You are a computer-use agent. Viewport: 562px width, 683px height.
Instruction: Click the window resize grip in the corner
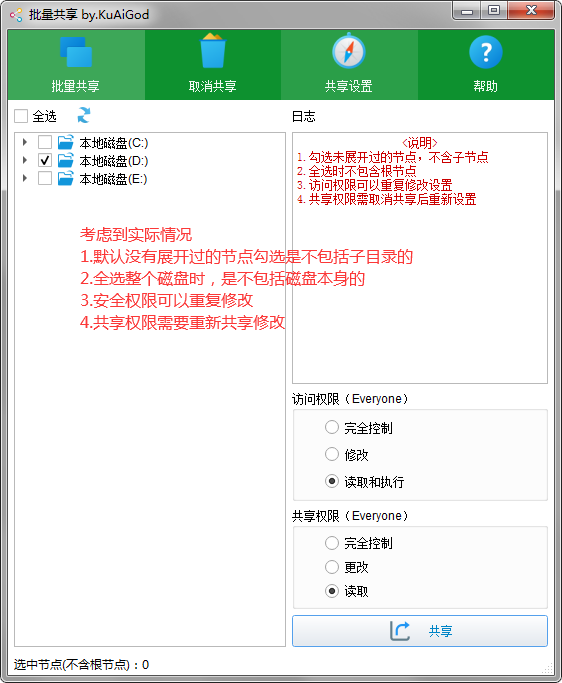(548, 668)
